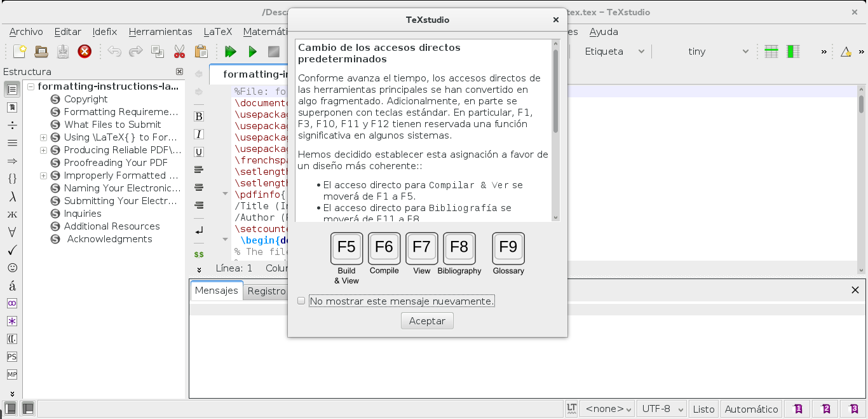Open the LaTeX menu
Image resolution: width=868 pixels, height=419 pixels.
pos(218,32)
